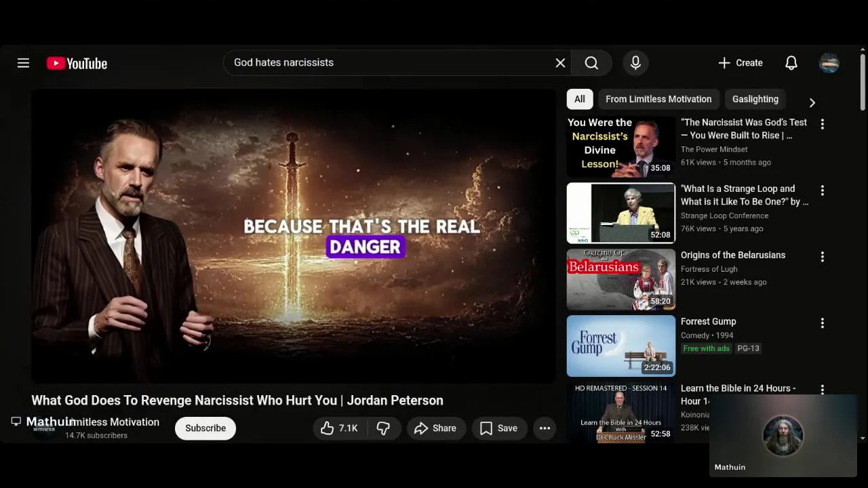868x488 pixels.
Task: Click the main video player
Action: click(294, 236)
